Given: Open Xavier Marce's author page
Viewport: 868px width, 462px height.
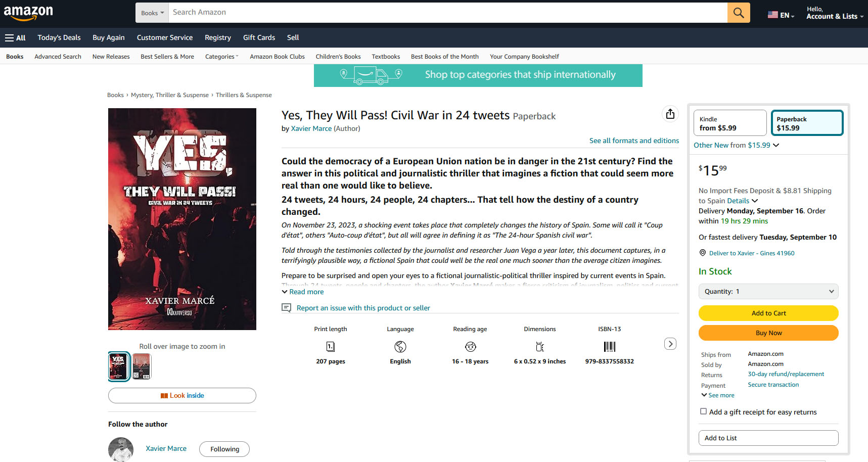Looking at the screenshot, I should [311, 128].
